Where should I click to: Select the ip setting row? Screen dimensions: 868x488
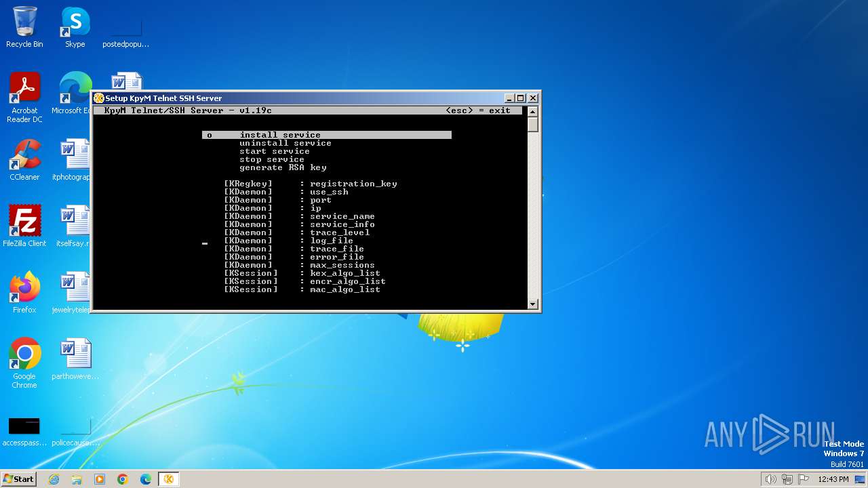(x=273, y=208)
